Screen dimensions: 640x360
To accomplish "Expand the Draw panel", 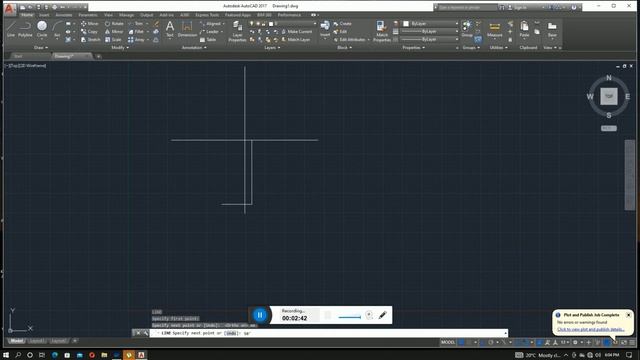I will pos(40,48).
